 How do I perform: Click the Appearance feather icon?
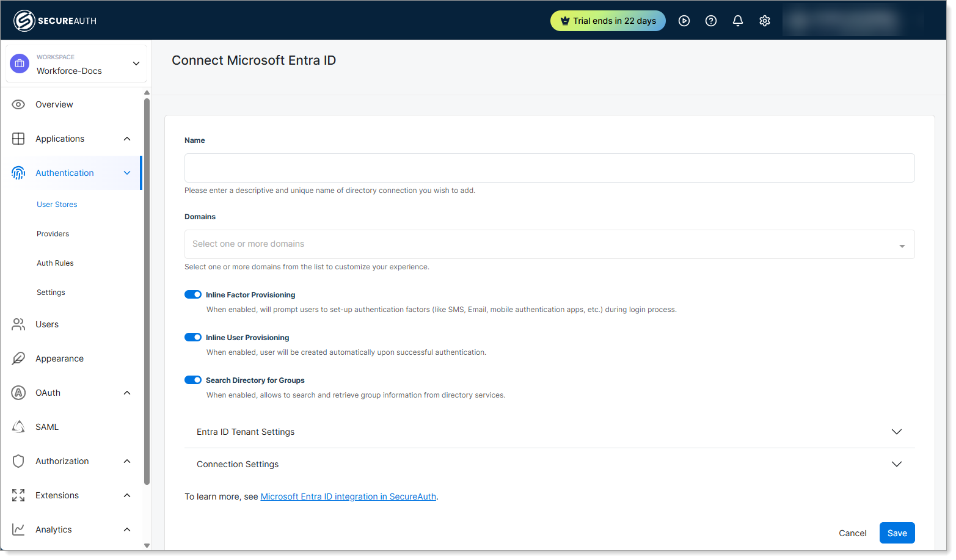pos(18,358)
